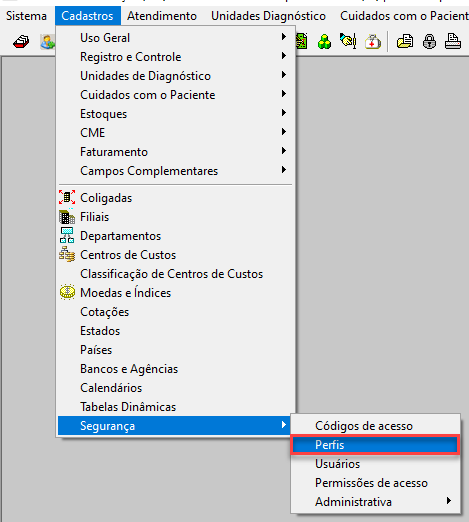Screen dimensions: 469x522
Task: Select Classificação de Centros de Custos
Action: click(x=175, y=274)
